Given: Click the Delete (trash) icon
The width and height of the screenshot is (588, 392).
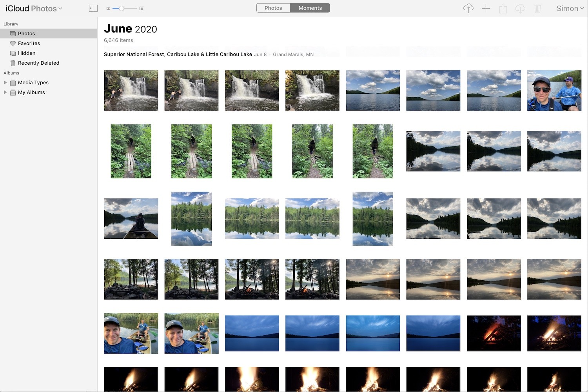Looking at the screenshot, I should 537,8.
